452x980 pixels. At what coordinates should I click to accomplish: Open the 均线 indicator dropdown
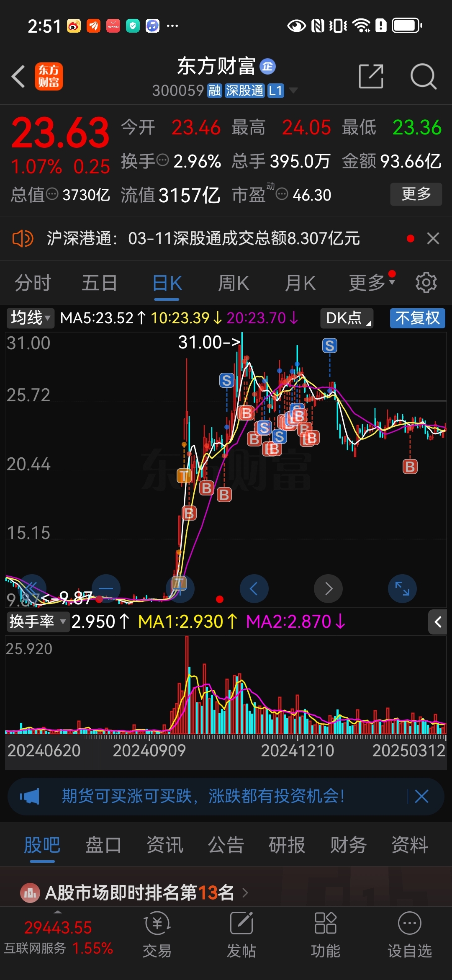(30, 318)
